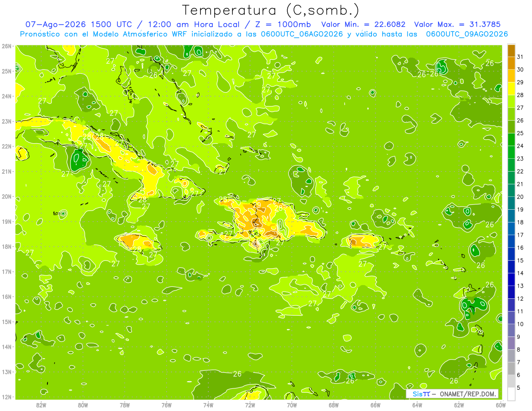Screen dimensions: 532x411
Task: Click the legend swatch between 30 and 31
Action: 511,63
